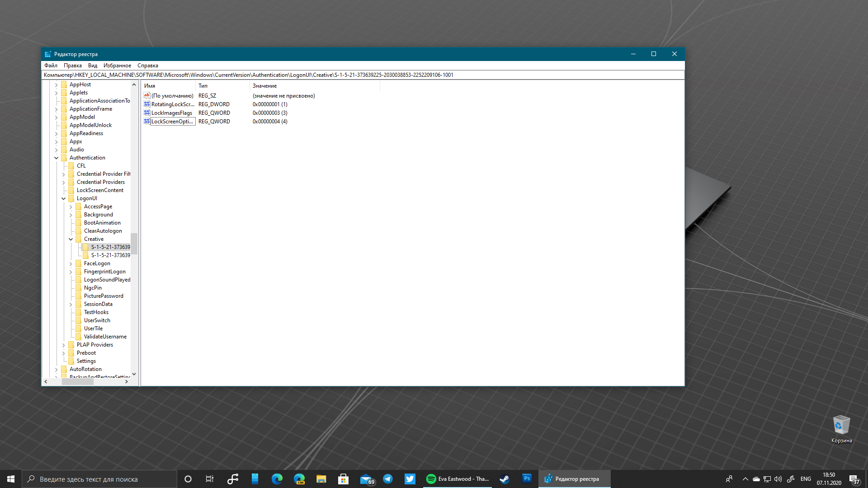This screenshot has width=868, height=488.
Task: Switch to Spotify Eva Eastwood window
Action: (458, 479)
